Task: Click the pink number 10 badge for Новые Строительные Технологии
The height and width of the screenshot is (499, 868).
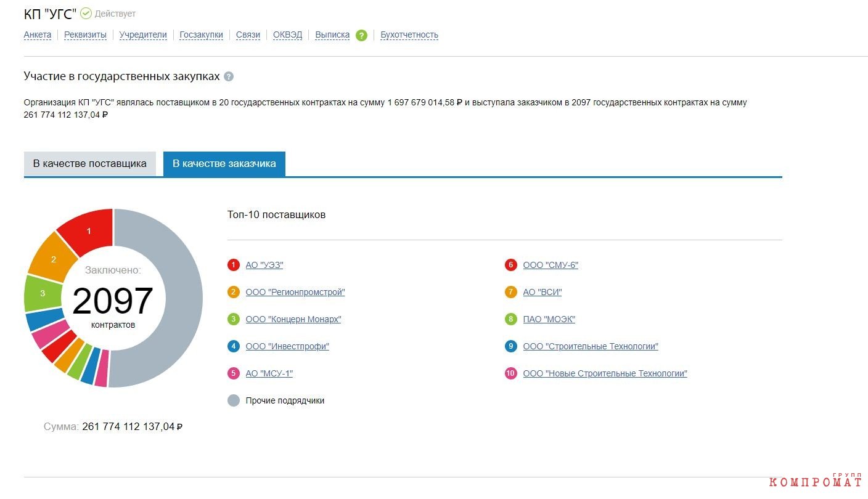Action: (x=510, y=373)
